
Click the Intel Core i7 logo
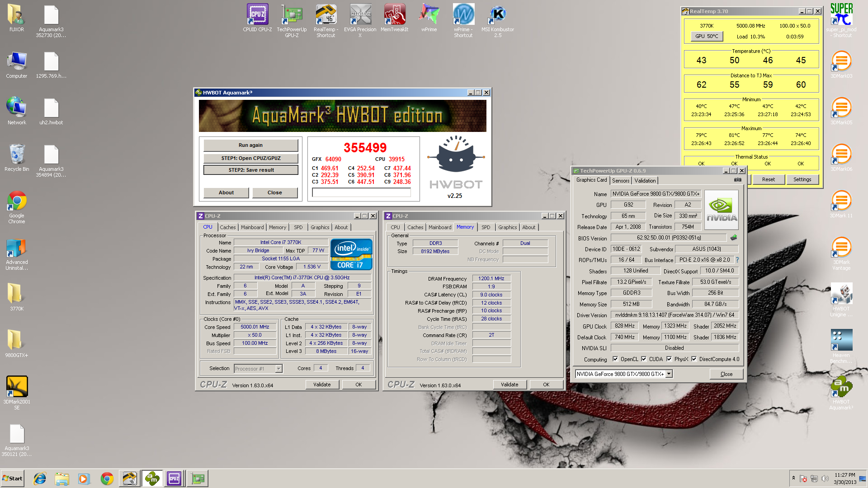point(351,254)
